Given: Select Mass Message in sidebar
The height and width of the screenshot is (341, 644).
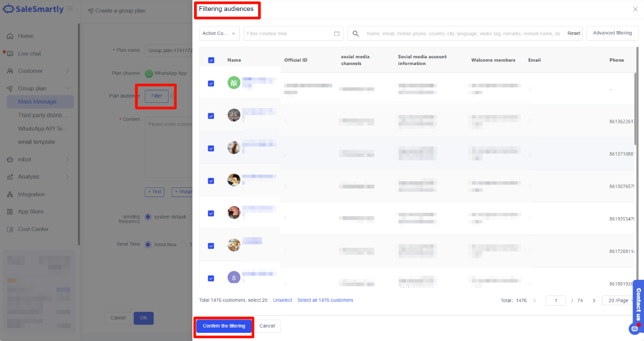Looking at the screenshot, I should click(37, 102).
